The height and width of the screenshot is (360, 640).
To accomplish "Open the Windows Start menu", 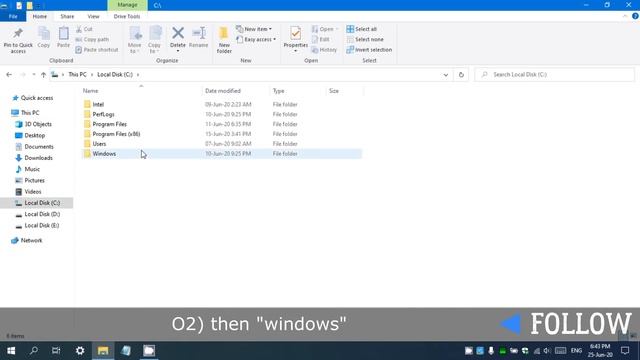I will click(x=11, y=351).
